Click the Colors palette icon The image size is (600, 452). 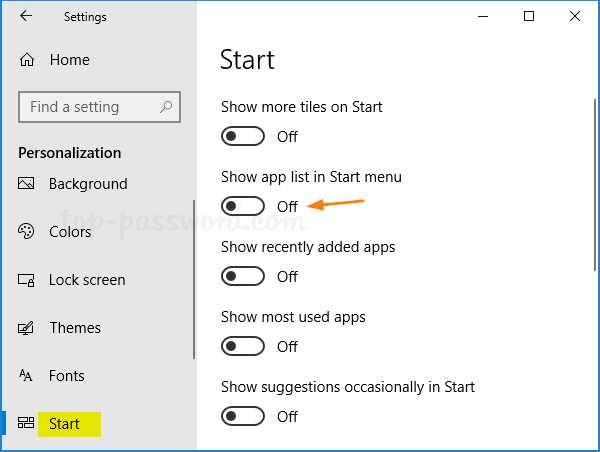pos(27,232)
